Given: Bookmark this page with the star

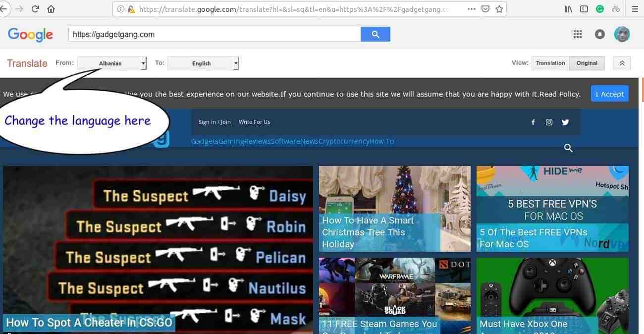Looking at the screenshot, I should tap(499, 9).
